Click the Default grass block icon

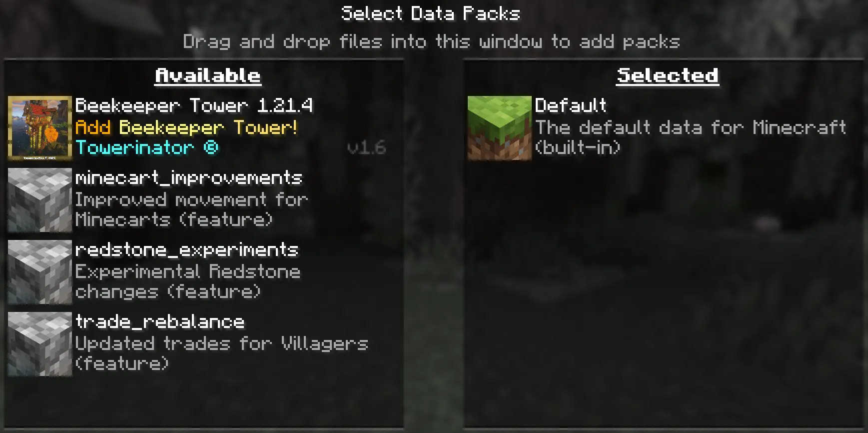pos(500,128)
